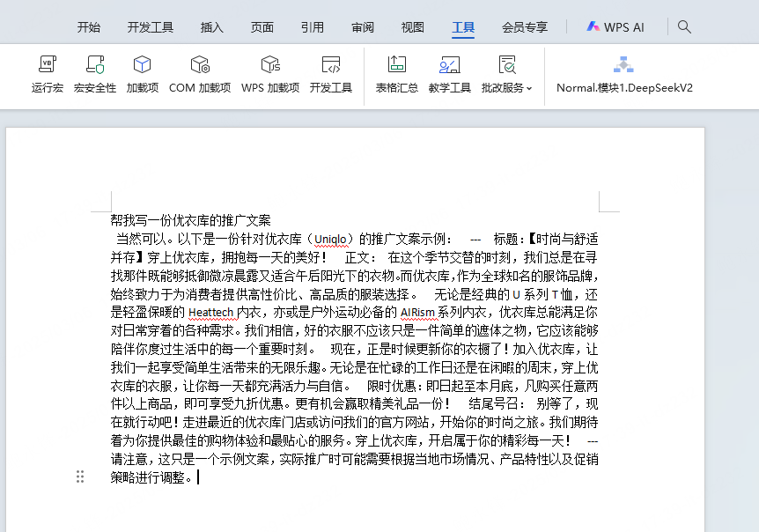
Task: Click the search magnifier icon
Action: [x=684, y=26]
